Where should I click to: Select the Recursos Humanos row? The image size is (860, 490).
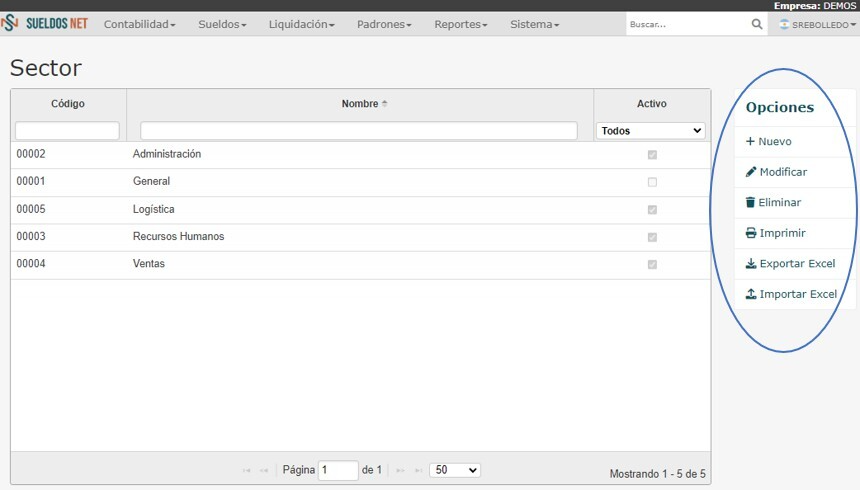tap(360, 237)
